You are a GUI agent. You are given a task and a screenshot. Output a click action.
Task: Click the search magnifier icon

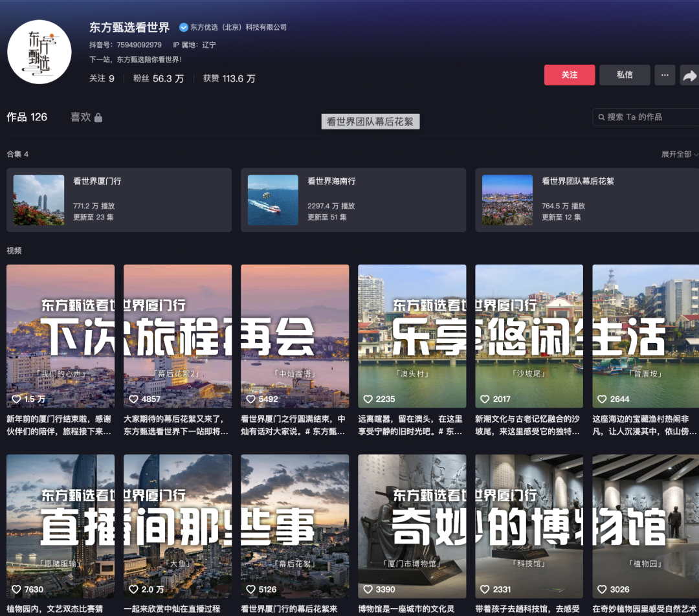pos(601,117)
